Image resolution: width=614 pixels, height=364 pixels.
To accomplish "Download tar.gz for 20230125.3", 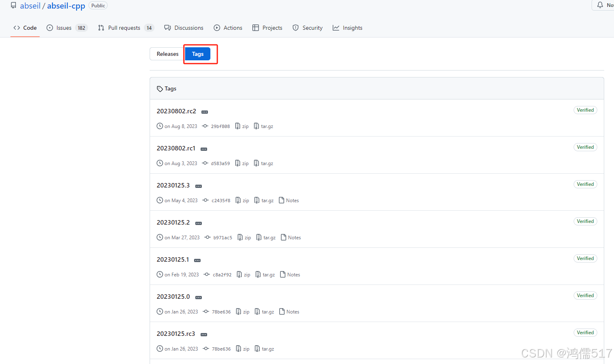I will point(264,201).
